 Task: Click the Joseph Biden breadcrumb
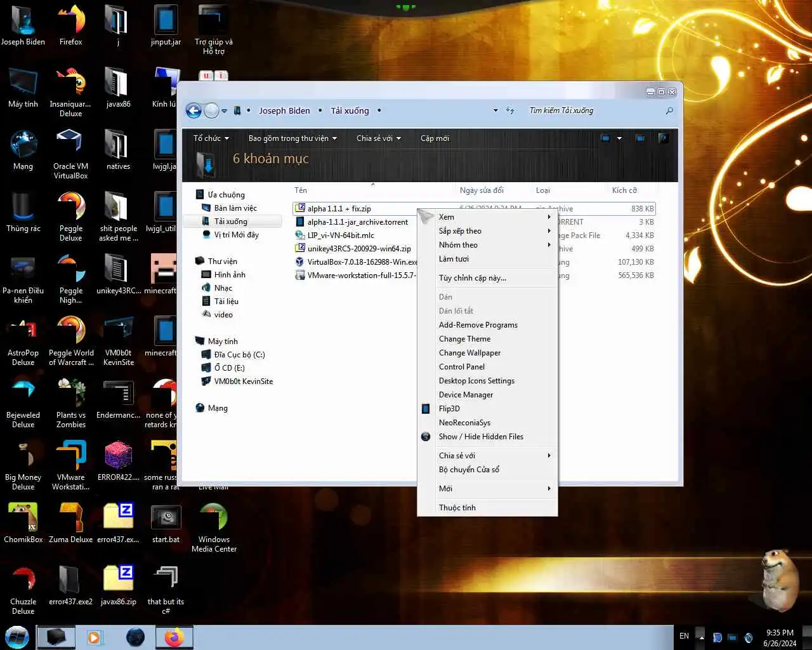[284, 110]
